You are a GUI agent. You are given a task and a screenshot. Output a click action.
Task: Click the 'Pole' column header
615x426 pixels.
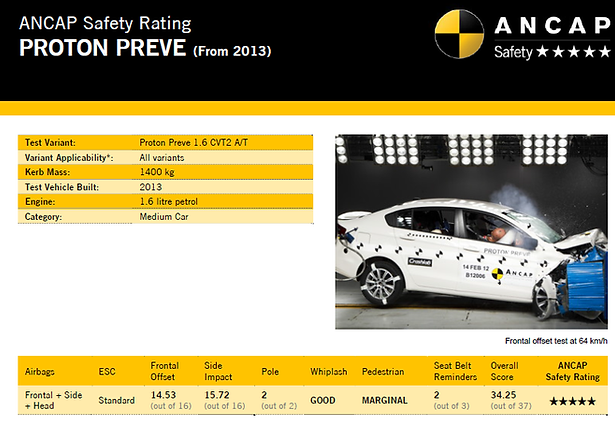(270, 371)
